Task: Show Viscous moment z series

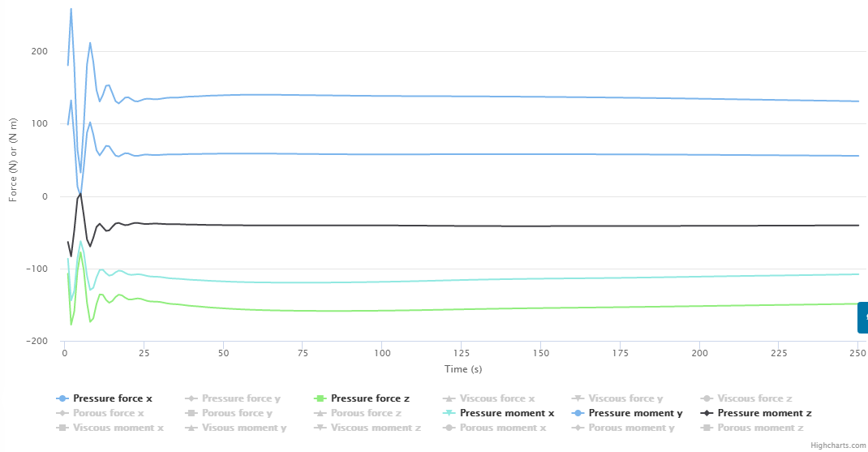Action: click(376, 428)
